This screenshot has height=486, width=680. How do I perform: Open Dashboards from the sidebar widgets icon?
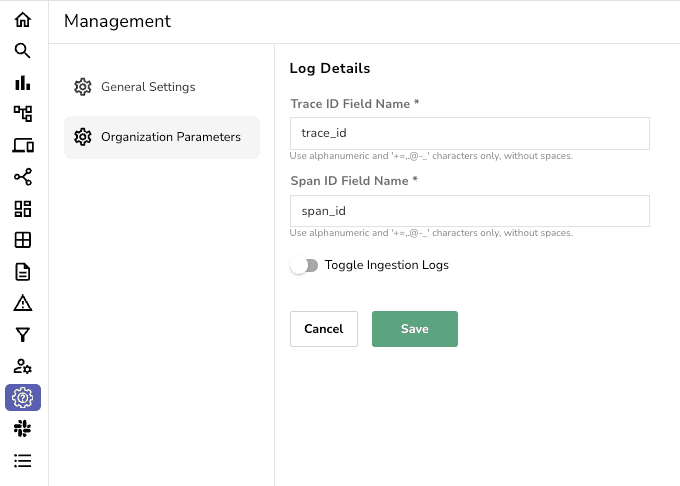click(x=23, y=209)
